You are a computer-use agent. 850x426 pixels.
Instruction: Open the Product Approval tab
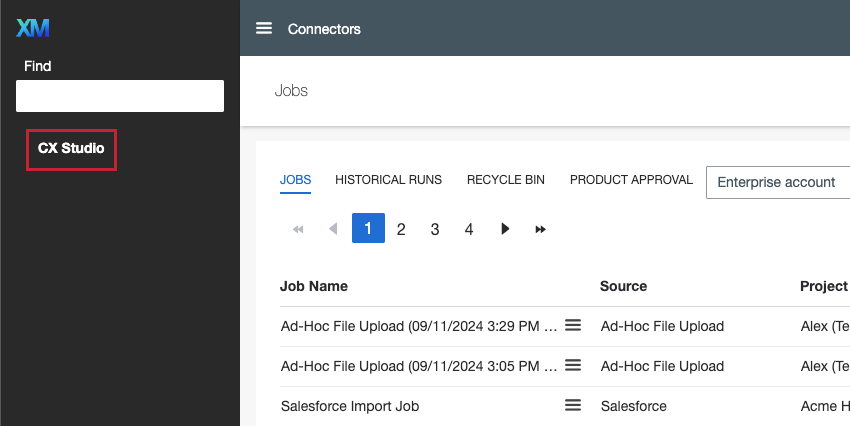tap(631, 180)
